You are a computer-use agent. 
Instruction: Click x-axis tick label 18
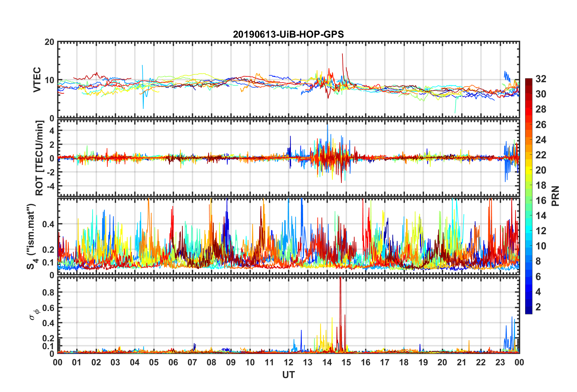404,362
